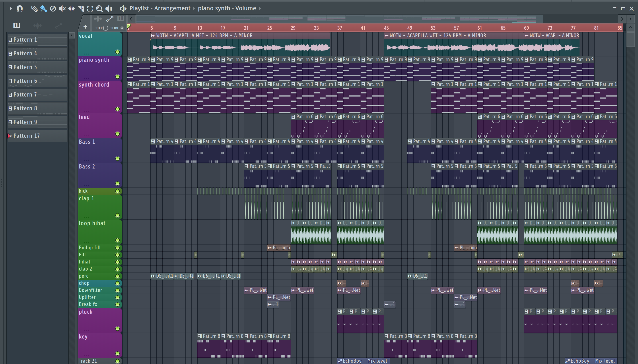Mute the vocal track
The height and width of the screenshot is (364, 638).
tap(117, 52)
